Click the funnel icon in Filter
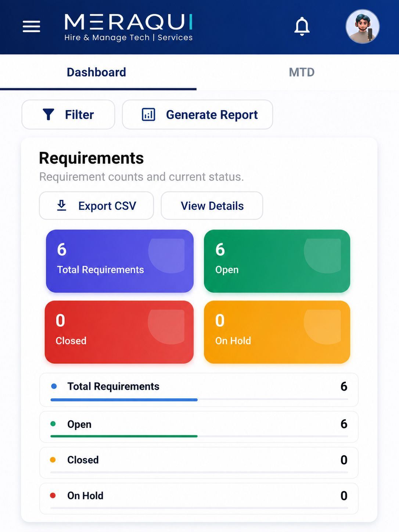Viewport: 399px width, 532px height. [x=48, y=115]
